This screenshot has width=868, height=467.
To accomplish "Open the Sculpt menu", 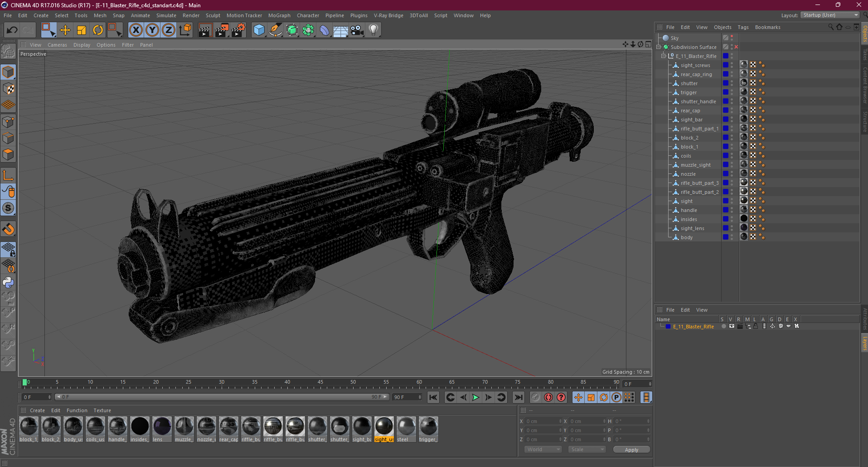I will (213, 15).
